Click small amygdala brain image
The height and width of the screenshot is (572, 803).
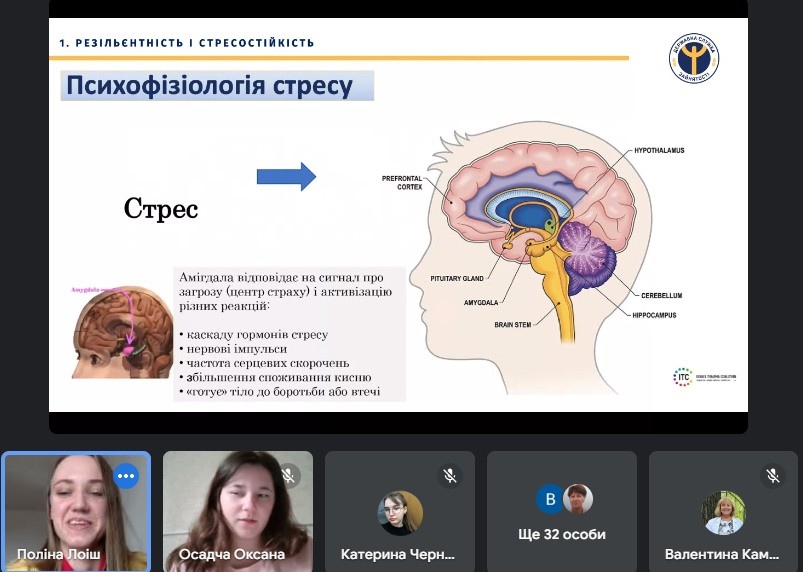[122, 332]
